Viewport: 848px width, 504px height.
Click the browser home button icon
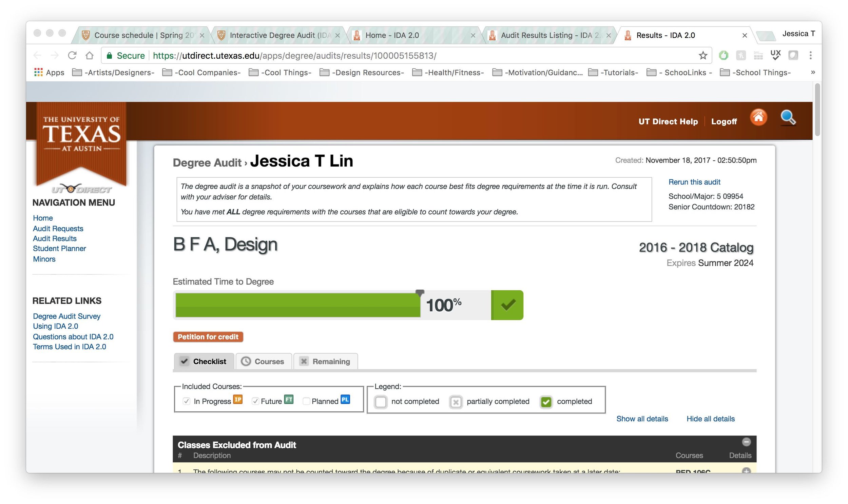(89, 55)
